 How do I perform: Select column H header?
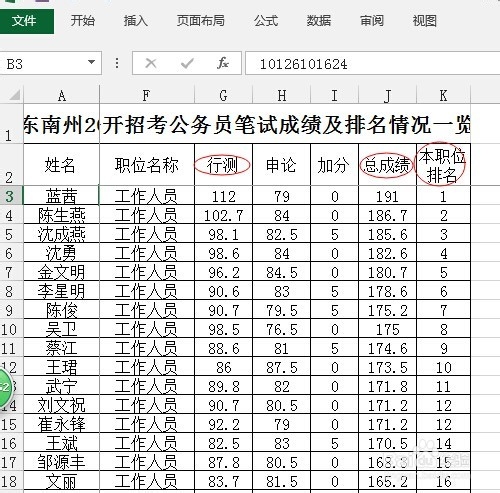point(282,96)
